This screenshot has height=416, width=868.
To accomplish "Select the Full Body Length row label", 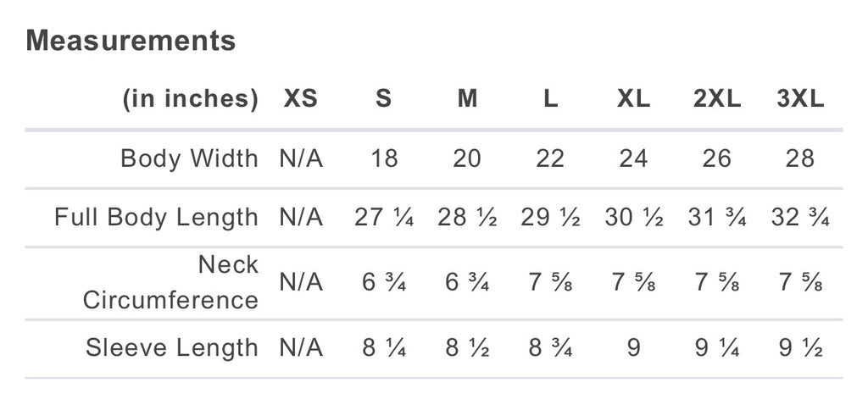I will 156,217.
